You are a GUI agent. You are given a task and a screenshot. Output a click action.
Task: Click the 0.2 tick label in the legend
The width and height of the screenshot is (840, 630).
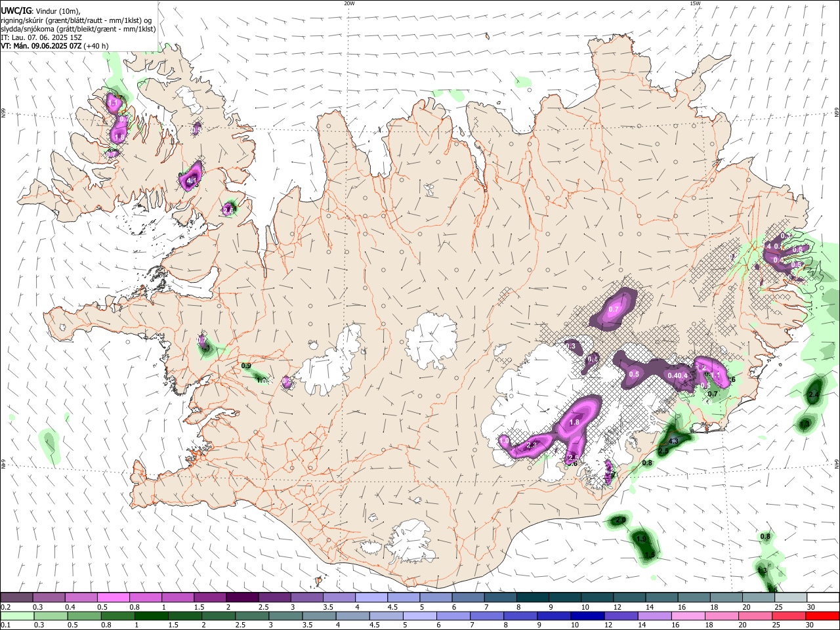click(x=5, y=607)
